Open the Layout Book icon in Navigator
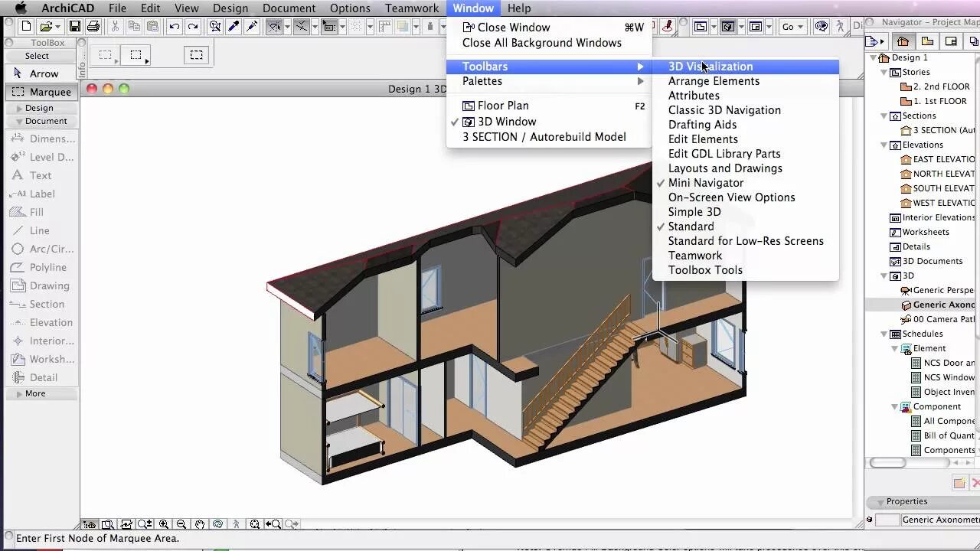The height and width of the screenshot is (551, 980). [952, 41]
